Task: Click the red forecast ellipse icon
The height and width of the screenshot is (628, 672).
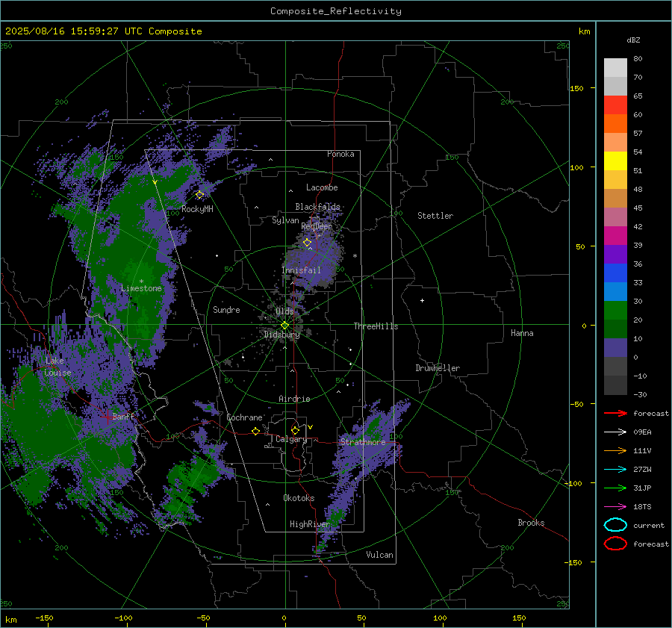Action: tap(615, 544)
